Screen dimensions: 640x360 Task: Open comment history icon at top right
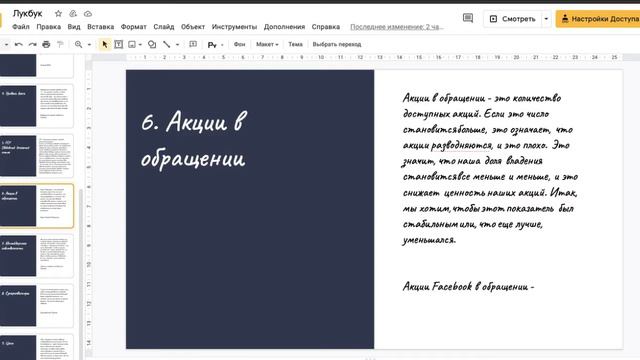[x=468, y=18]
